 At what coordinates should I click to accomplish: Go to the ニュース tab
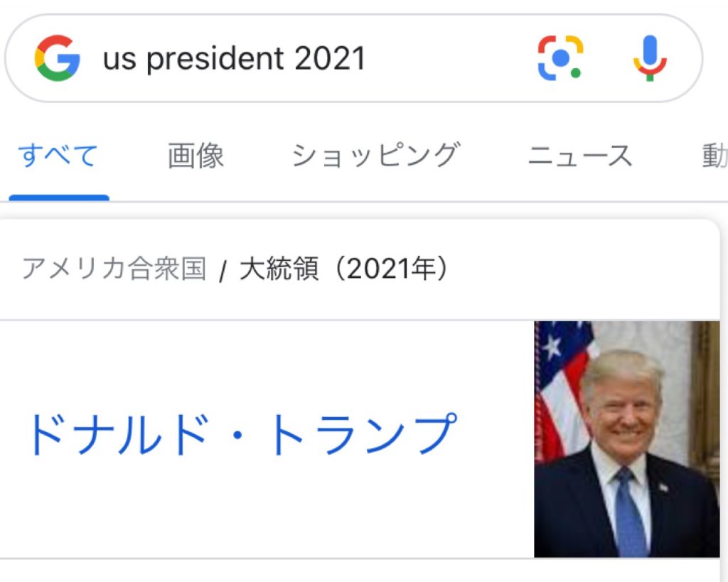tap(579, 156)
